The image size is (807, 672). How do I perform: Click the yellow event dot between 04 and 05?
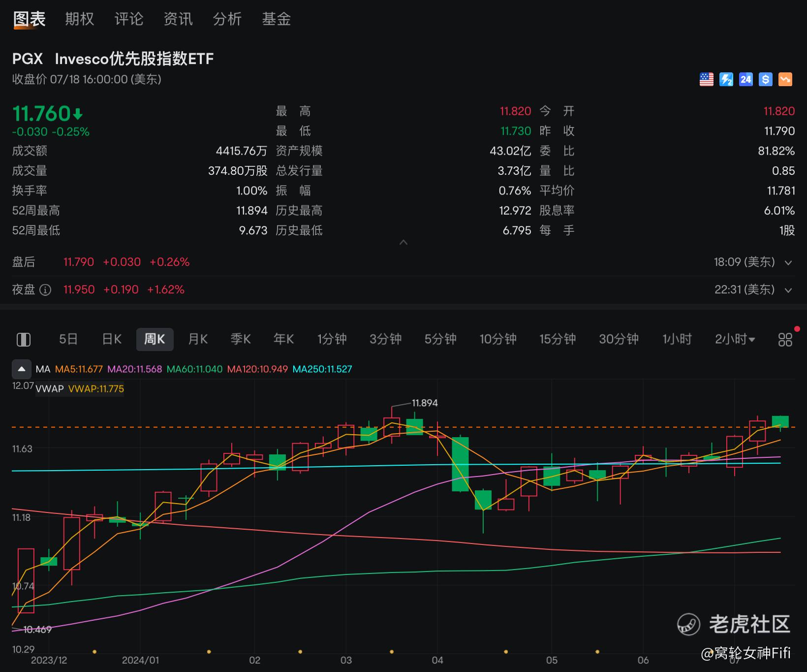tap(506, 652)
